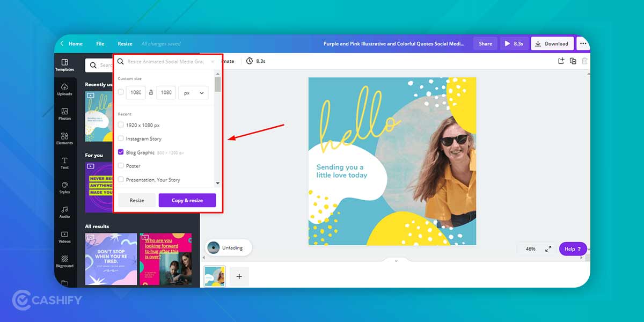Open the px units dropdown
Image resolution: width=644 pixels, height=322 pixels.
[193, 92]
